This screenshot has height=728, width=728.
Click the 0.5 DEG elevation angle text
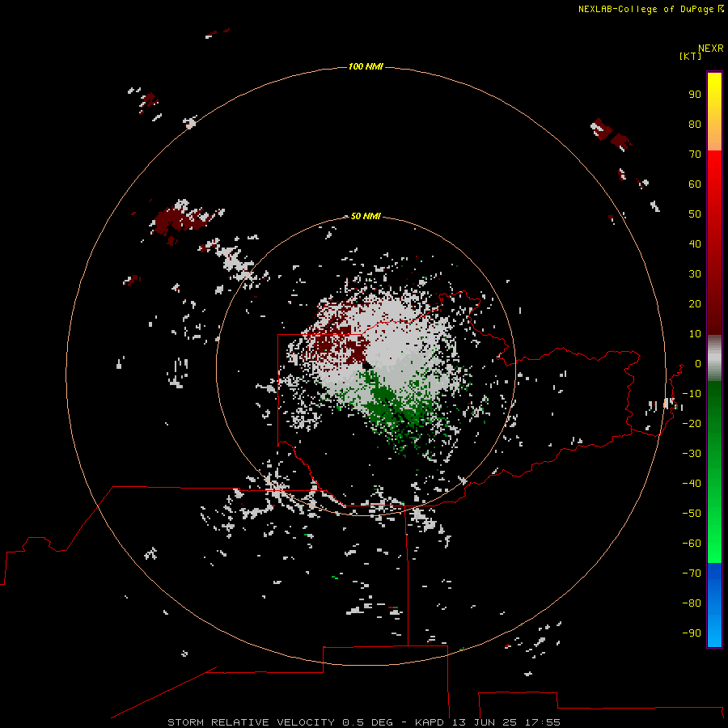click(x=367, y=722)
